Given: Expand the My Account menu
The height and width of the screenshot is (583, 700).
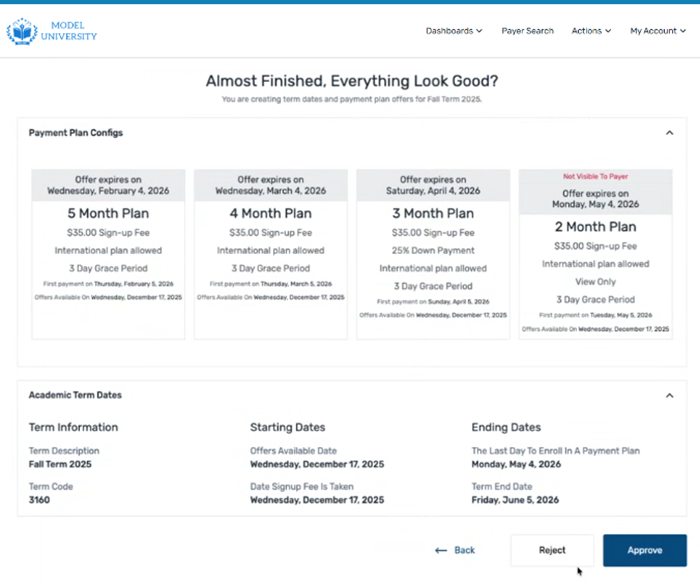Looking at the screenshot, I should click(x=658, y=31).
